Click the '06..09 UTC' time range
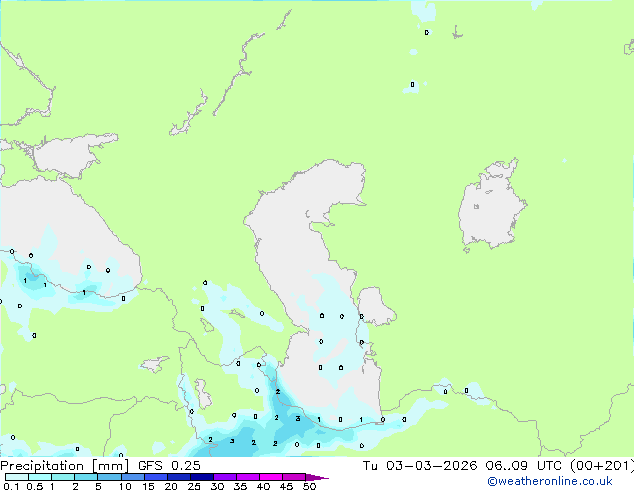 pyautogui.click(x=523, y=466)
